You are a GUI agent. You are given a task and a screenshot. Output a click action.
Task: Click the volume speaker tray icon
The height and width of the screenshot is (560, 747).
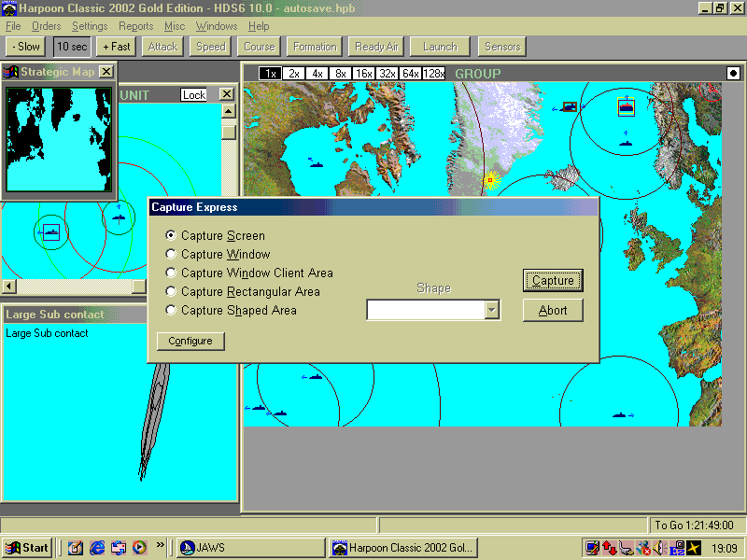click(660, 548)
